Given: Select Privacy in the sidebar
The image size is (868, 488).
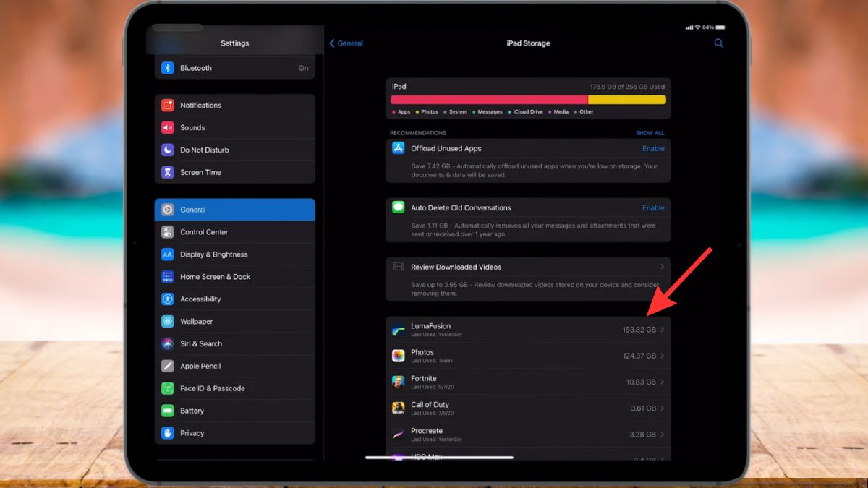Looking at the screenshot, I should pos(192,433).
